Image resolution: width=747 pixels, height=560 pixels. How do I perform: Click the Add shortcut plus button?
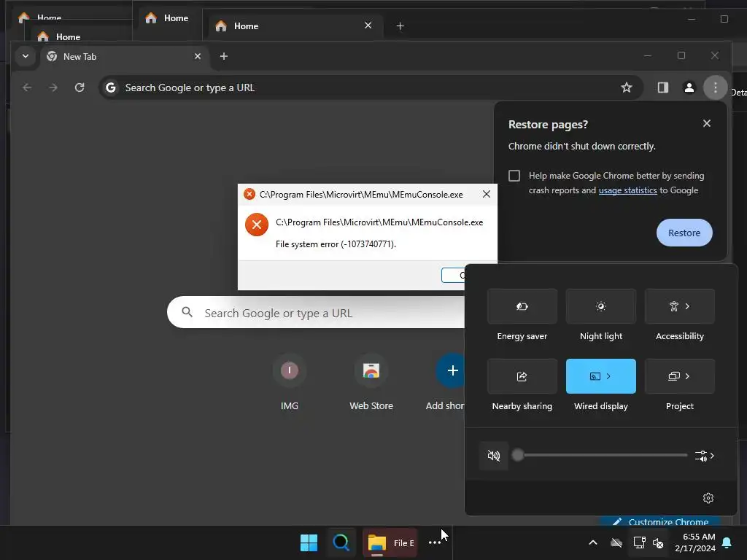[449, 370]
